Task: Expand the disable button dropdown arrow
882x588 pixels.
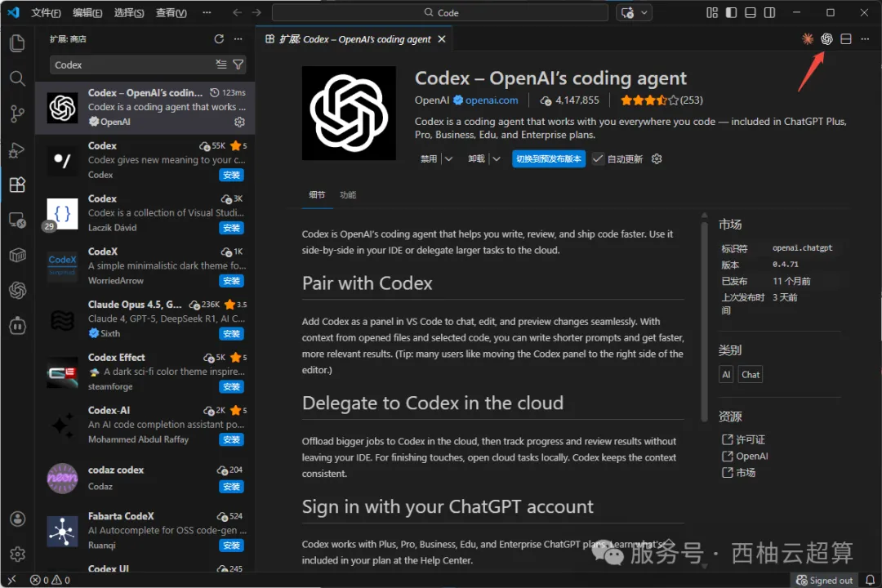Action: 448,158
